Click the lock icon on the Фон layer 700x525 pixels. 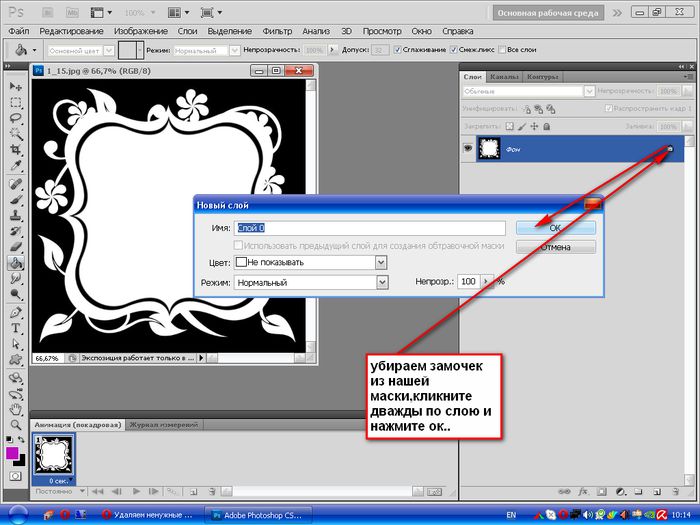click(669, 149)
